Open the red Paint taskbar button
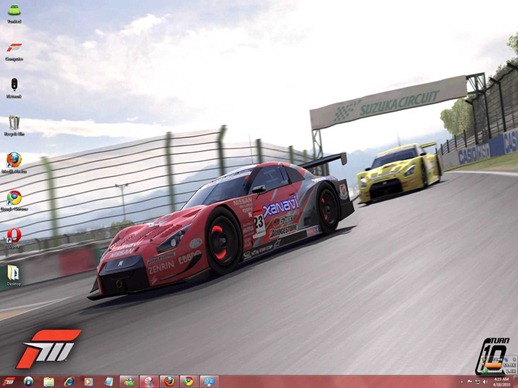This screenshot has height=388, width=518. click(x=149, y=381)
